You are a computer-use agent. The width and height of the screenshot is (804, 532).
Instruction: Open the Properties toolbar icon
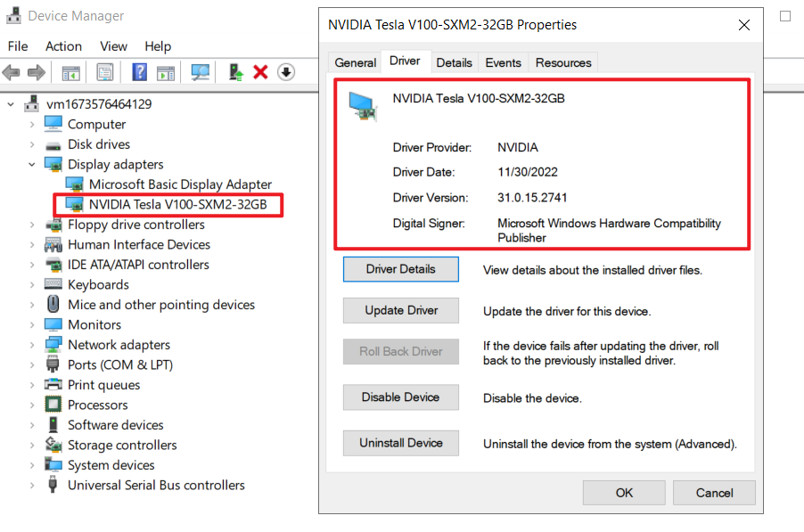[105, 72]
